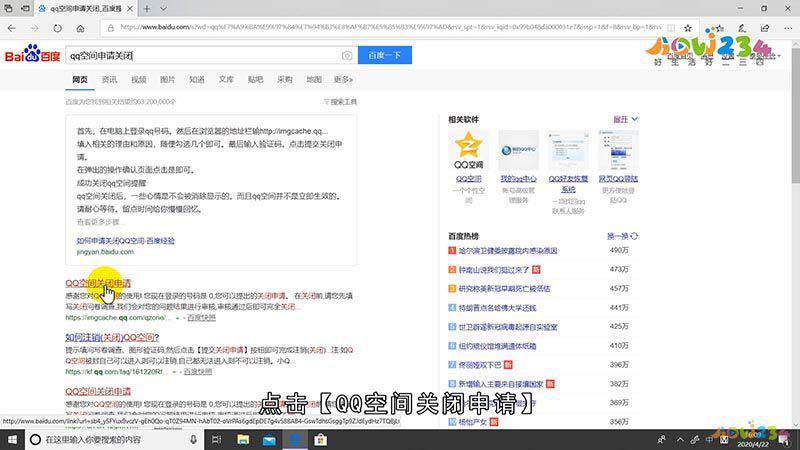The image size is (800, 450).
Task: Click the QQ空间 star logo thumbnail
Action: [468, 151]
